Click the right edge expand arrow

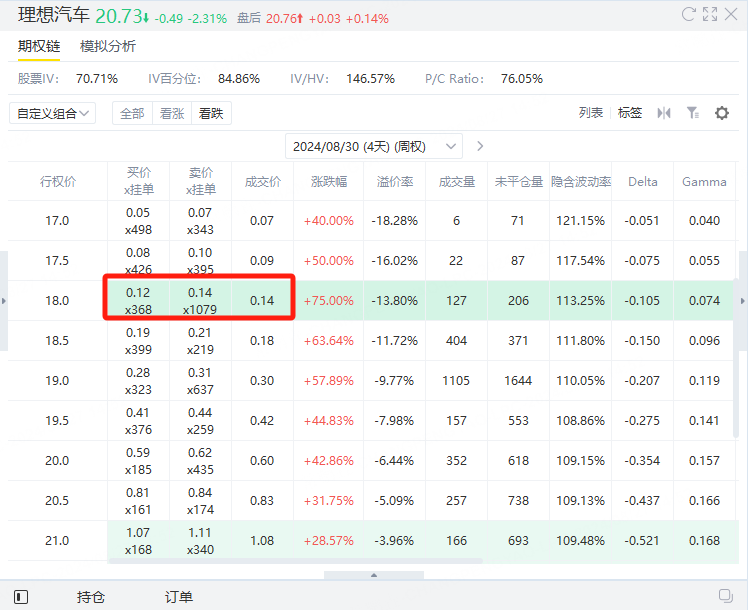(743, 301)
